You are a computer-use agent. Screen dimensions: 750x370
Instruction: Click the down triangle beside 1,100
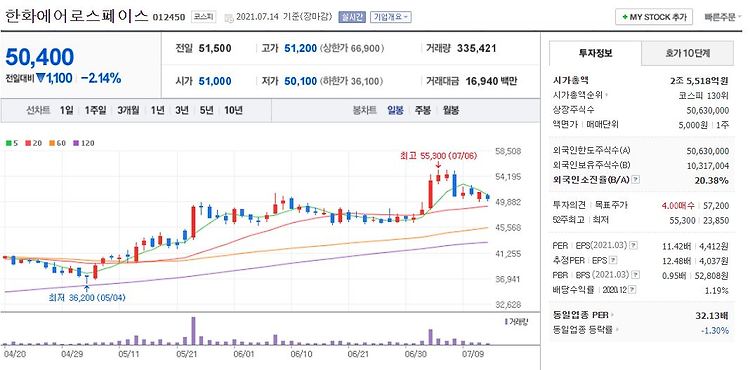tap(40, 78)
